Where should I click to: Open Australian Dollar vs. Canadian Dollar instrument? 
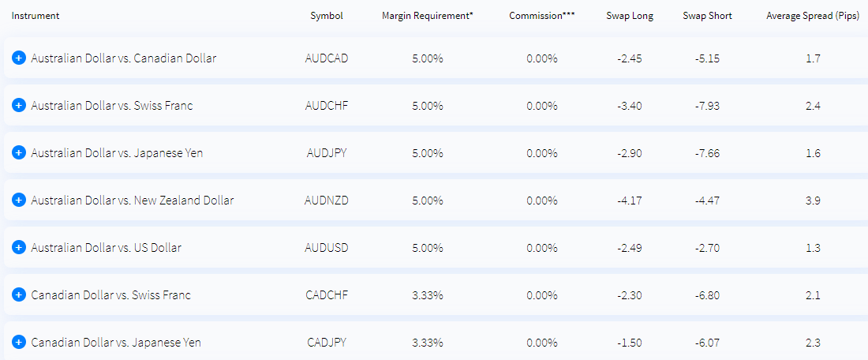(124, 58)
